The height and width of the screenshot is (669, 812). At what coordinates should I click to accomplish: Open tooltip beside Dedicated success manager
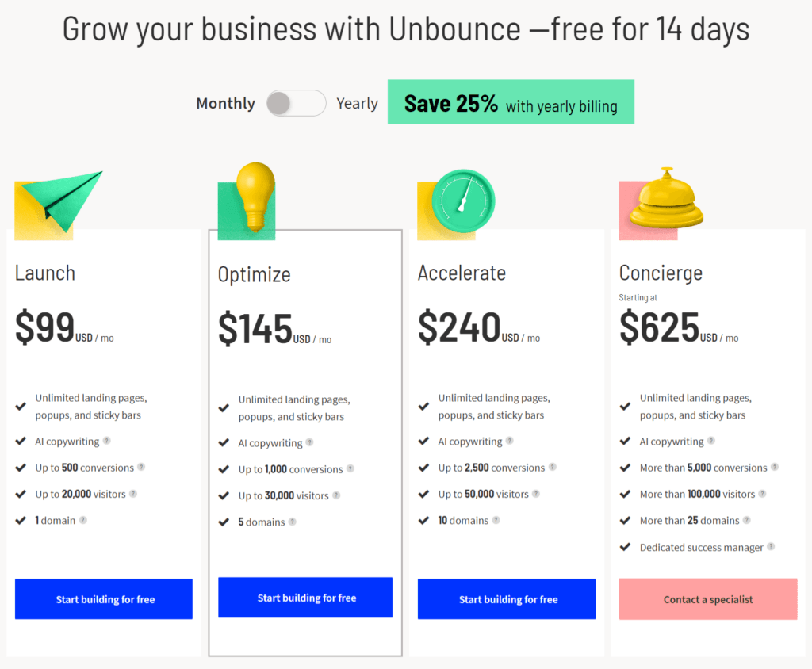pyautogui.click(x=770, y=547)
